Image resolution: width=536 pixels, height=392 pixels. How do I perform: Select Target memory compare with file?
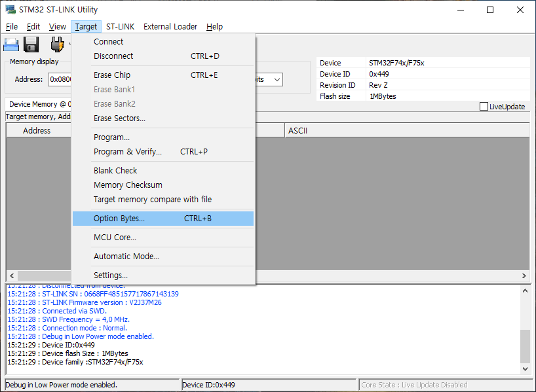pyautogui.click(x=163, y=199)
